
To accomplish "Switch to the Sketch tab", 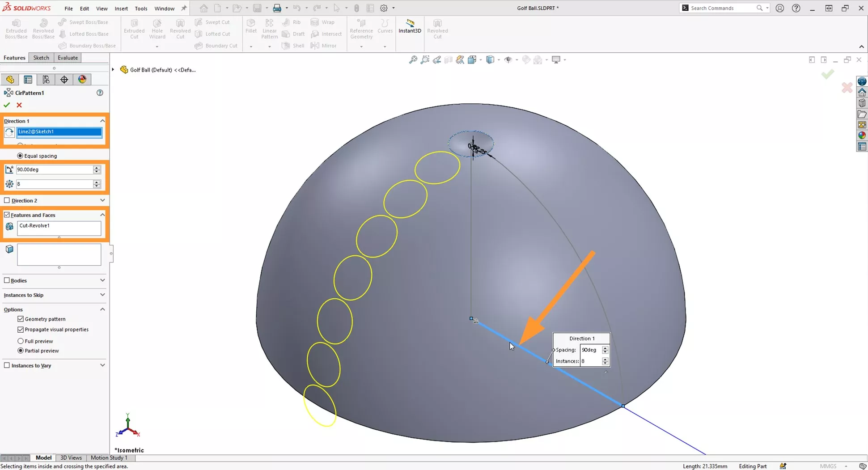I will tap(41, 57).
